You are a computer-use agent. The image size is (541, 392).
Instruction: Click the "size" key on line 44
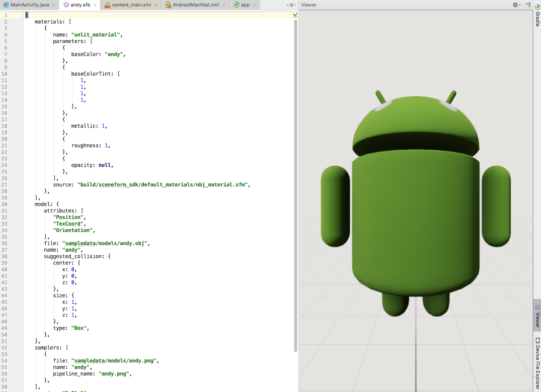click(x=59, y=296)
